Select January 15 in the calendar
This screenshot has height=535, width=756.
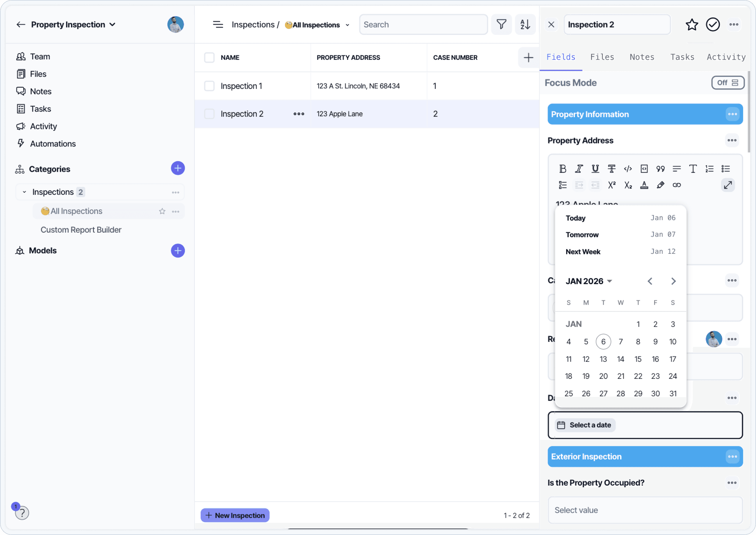(638, 359)
